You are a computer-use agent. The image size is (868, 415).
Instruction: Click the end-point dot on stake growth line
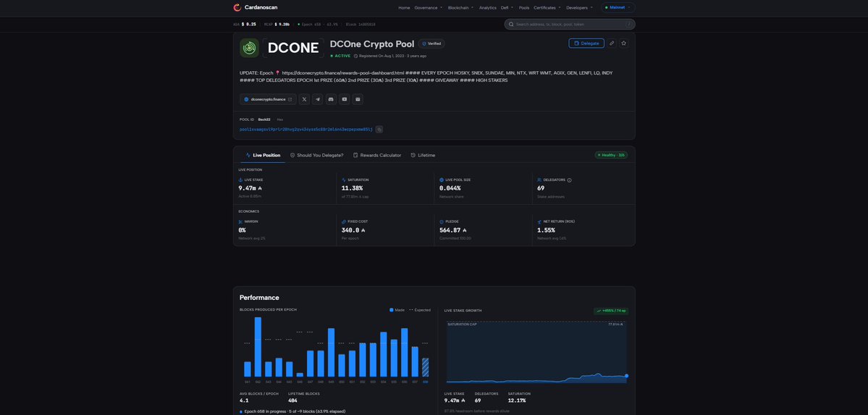click(626, 376)
